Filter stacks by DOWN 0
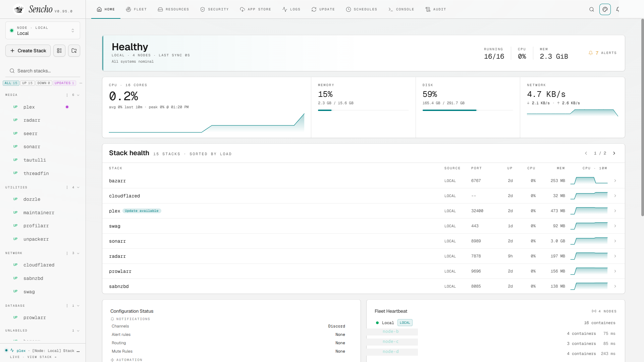 tap(44, 83)
